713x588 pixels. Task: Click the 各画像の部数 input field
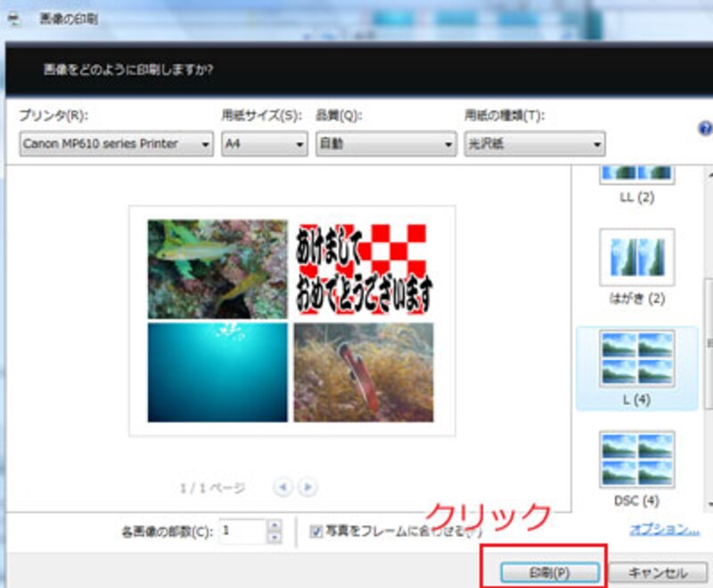(x=241, y=531)
